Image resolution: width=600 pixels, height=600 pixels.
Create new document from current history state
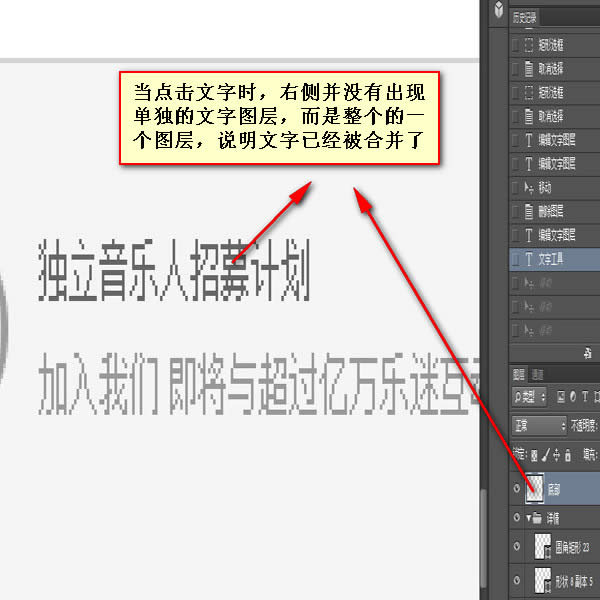tap(588, 353)
